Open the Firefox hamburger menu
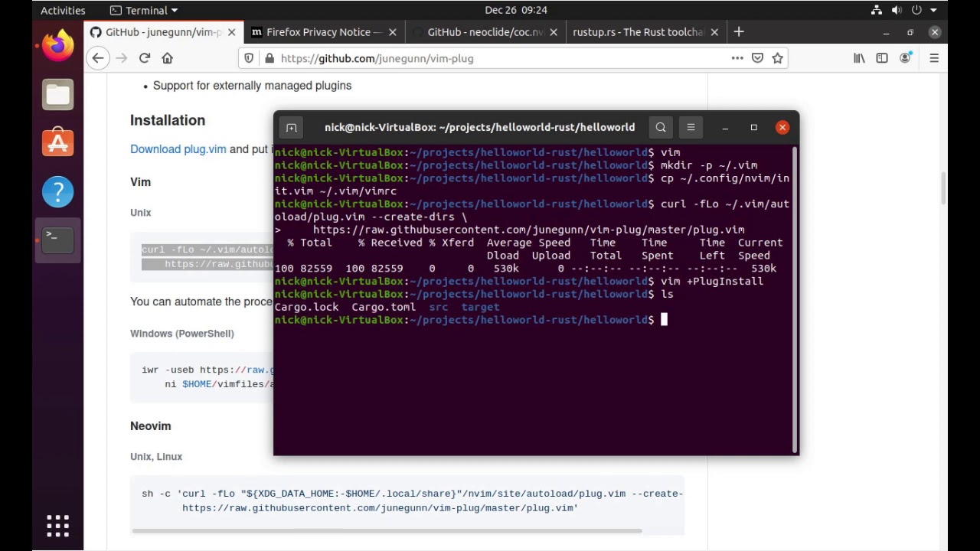 coord(934,58)
